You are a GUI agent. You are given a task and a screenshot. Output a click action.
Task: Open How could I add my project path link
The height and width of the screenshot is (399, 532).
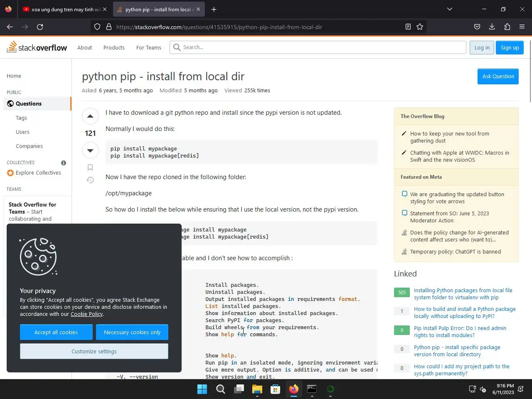[x=462, y=370]
